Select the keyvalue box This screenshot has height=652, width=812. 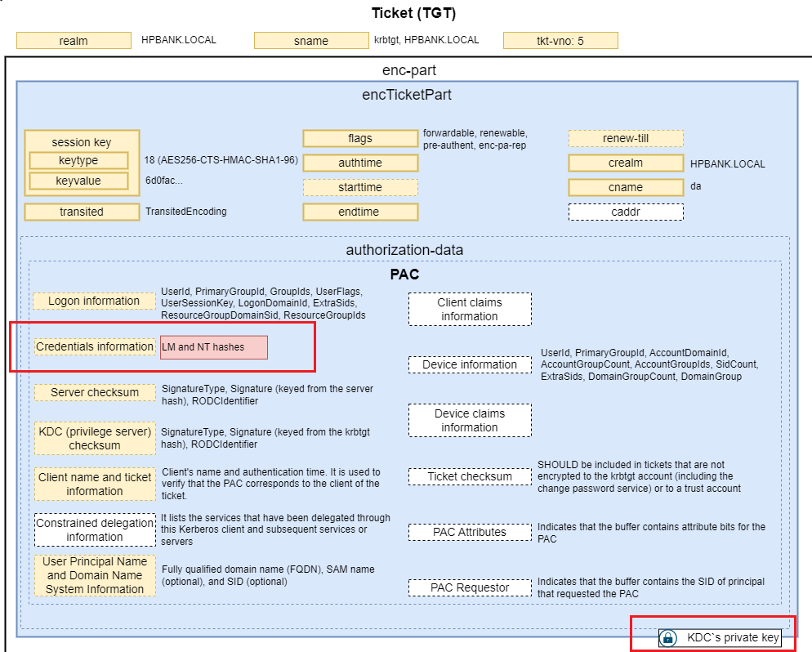click(78, 181)
